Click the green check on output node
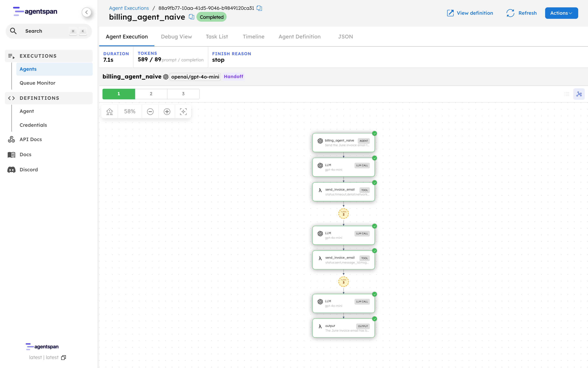 click(x=374, y=319)
